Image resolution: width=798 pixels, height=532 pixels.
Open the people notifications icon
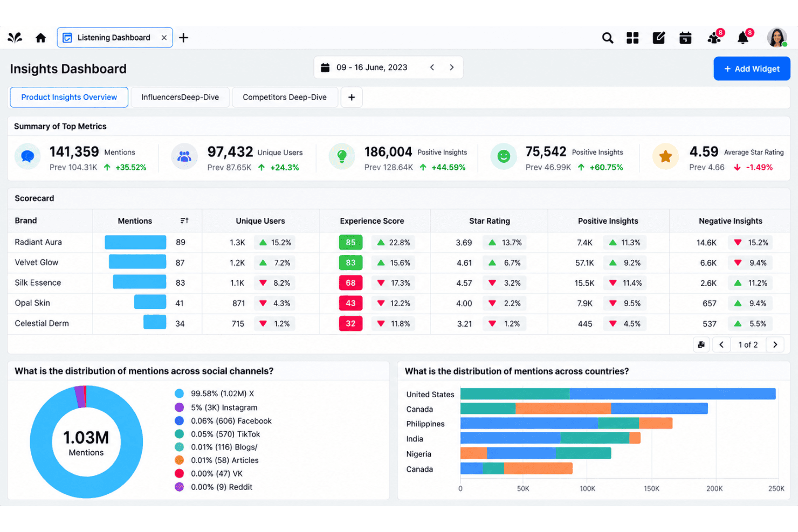click(x=715, y=37)
